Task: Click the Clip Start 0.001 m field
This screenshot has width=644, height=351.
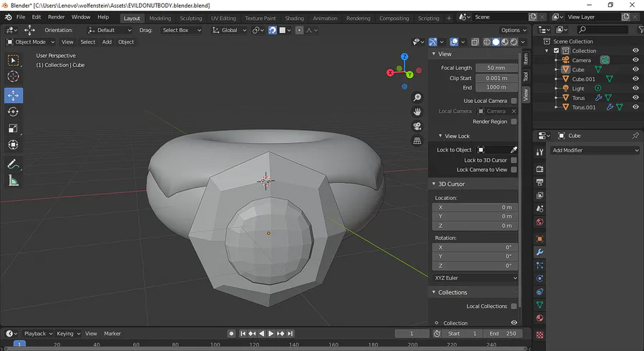Action: tap(496, 78)
